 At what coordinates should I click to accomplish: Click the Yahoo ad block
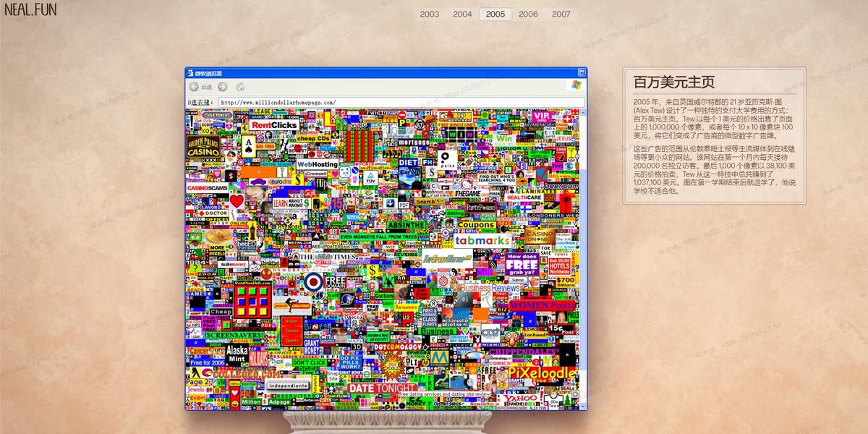[x=521, y=399]
